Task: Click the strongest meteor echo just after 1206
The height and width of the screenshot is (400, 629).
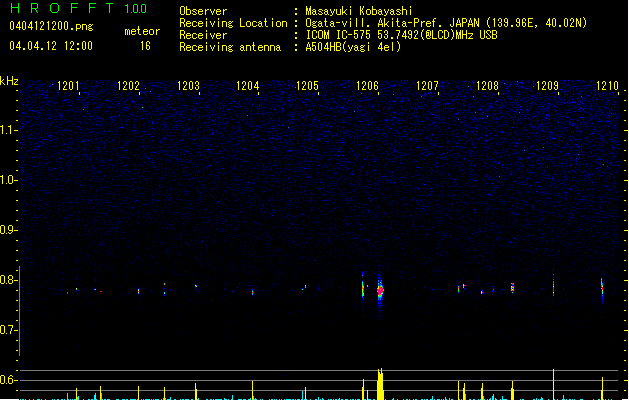Action: coord(380,290)
